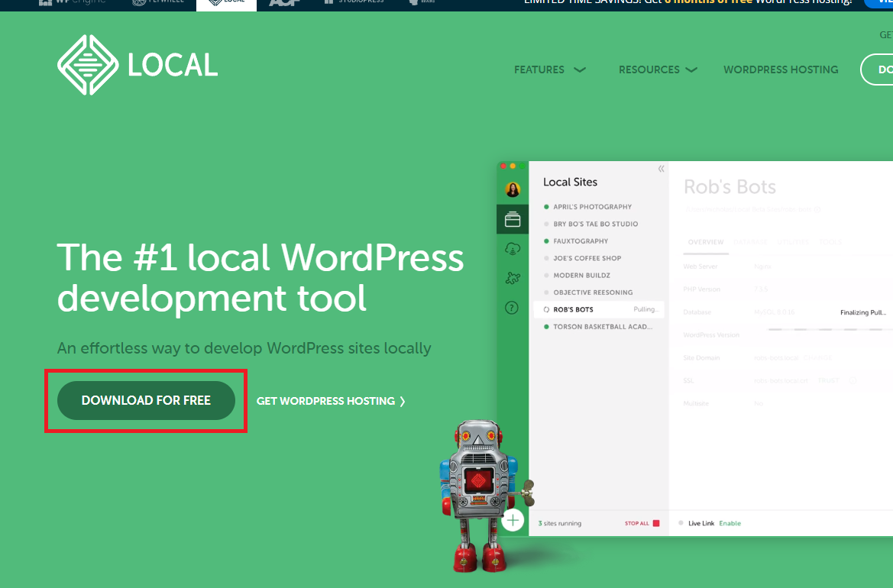This screenshot has height=588, width=893.
Task: Select the active Local brand tab
Action: pos(227,5)
